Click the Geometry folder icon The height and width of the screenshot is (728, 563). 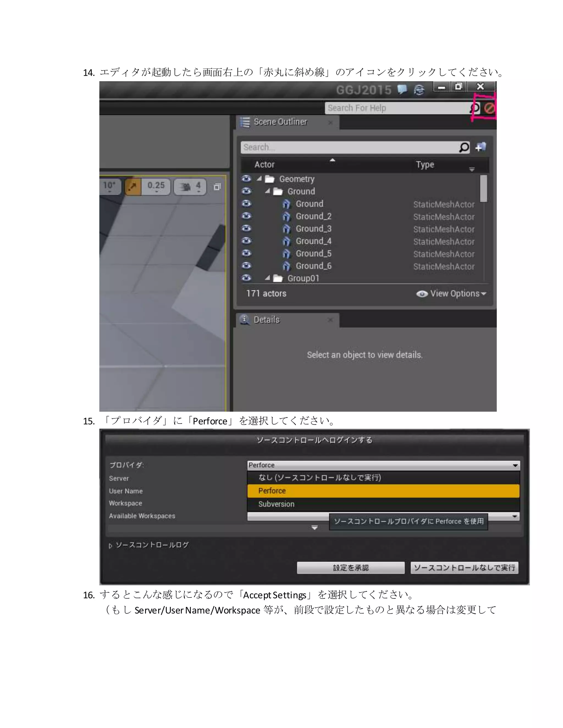(269, 179)
